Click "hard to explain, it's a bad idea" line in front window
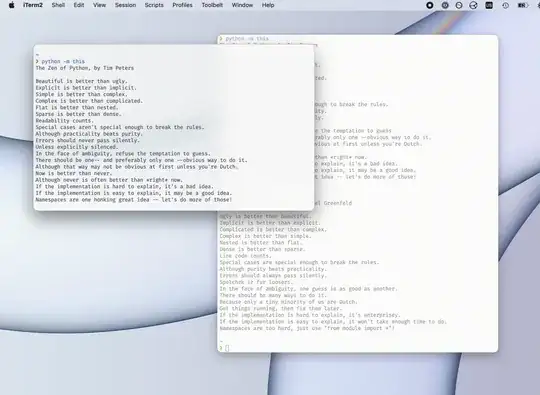 click(124, 186)
